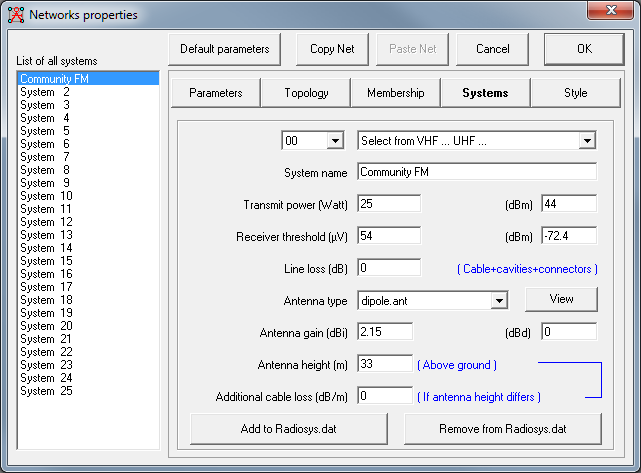Select System 22 in the list
This screenshot has height=473, width=641.
[88, 352]
